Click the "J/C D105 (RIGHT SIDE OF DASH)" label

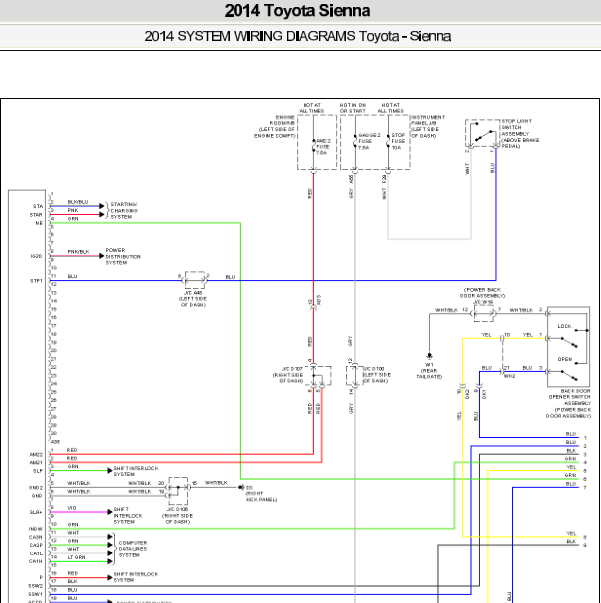(177, 516)
